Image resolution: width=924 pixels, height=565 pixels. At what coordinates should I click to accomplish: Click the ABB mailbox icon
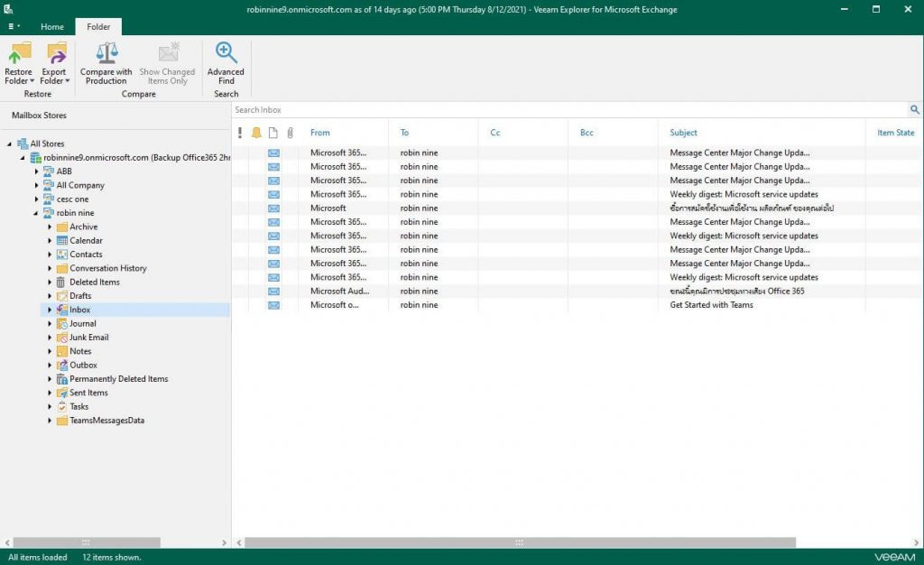coord(49,171)
